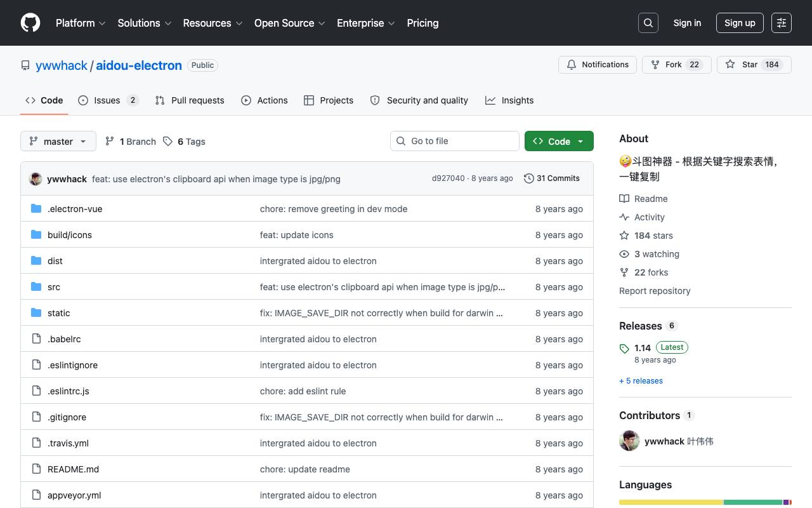Click the .eslintignore file icon
This screenshot has height=508, width=812.
pos(36,365)
